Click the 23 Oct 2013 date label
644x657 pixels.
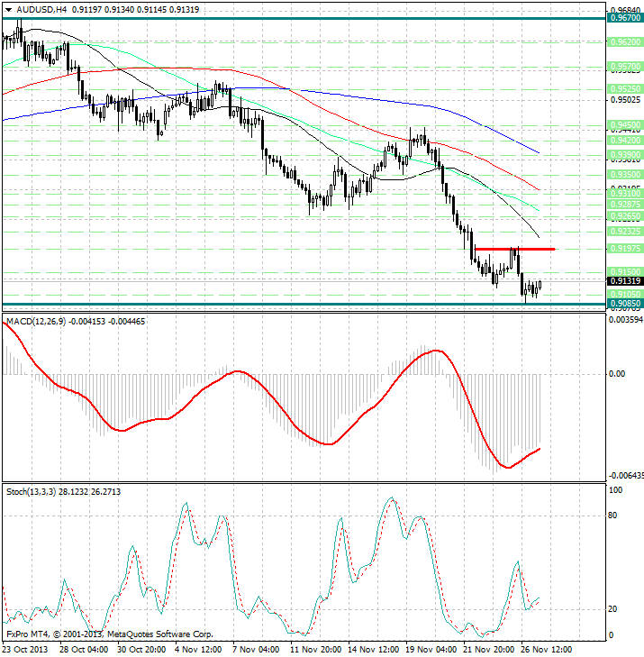[24, 650]
